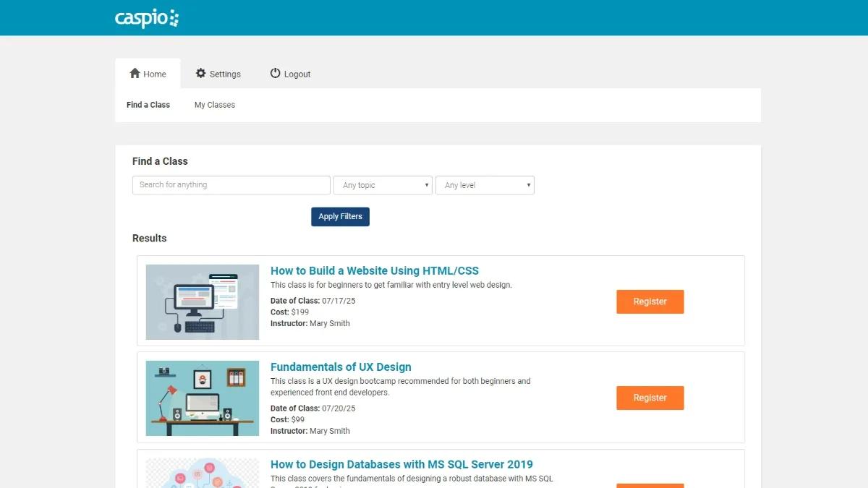This screenshot has width=868, height=488.
Task: Open 'How to Build a Website Using HTML/CSS'
Action: point(375,270)
